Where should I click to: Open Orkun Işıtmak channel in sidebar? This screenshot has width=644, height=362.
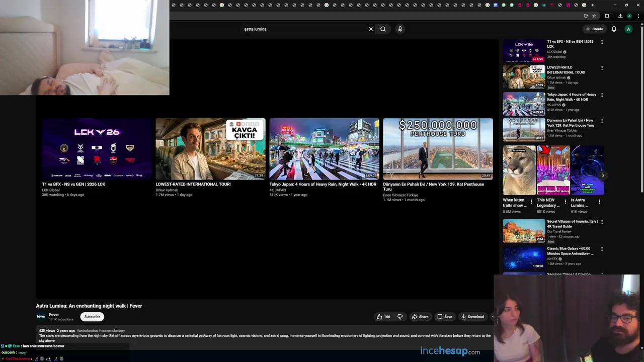(x=557, y=77)
